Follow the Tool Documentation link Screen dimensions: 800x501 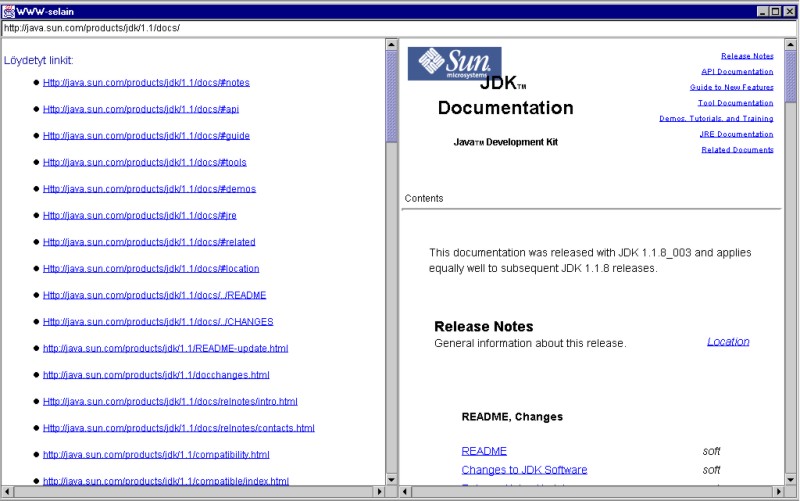(x=735, y=103)
